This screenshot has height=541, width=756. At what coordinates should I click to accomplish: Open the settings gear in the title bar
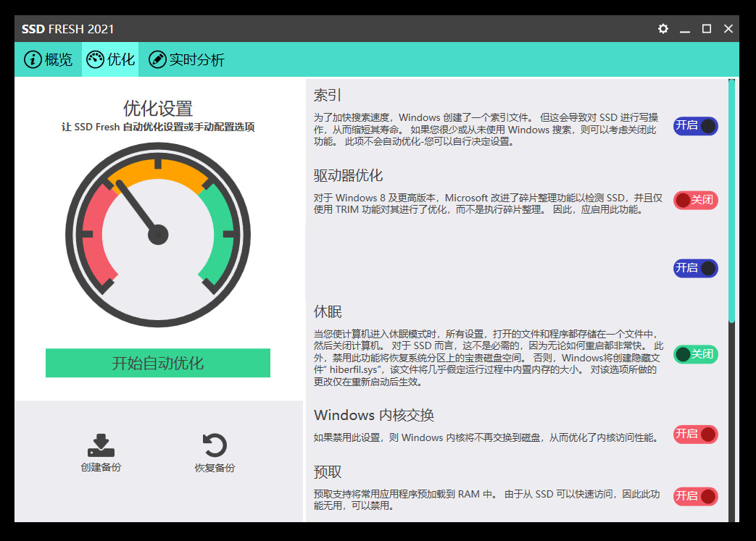[x=662, y=29]
